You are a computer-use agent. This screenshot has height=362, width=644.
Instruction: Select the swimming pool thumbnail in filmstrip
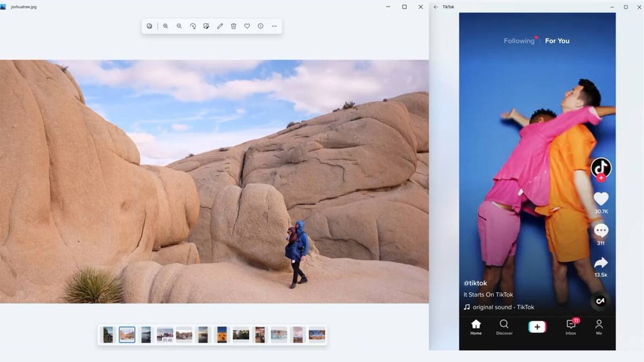(279, 335)
